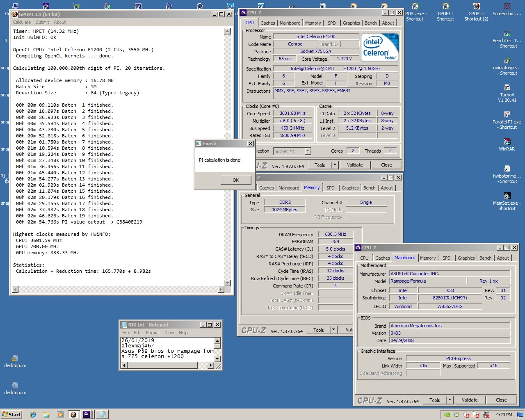Open the Start menu
This screenshot has width=525, height=420.
pyautogui.click(x=11, y=415)
